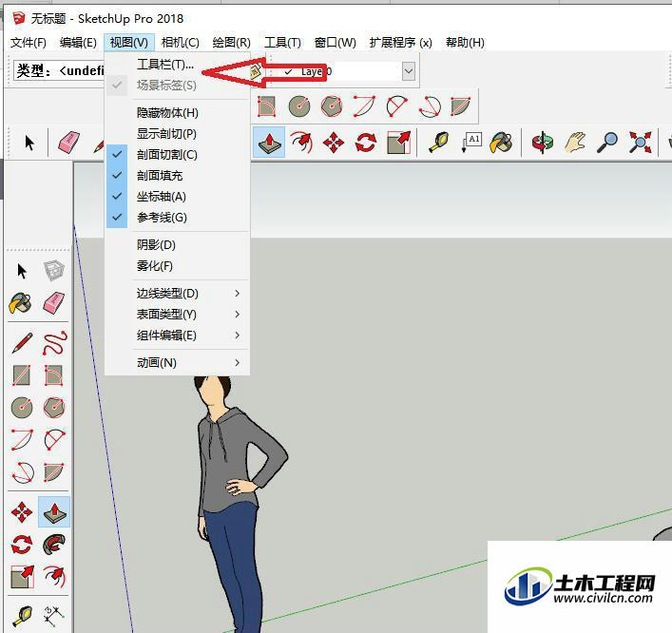The image size is (672, 633).
Task: Activate the Orbit camera tool
Action: click(543, 143)
